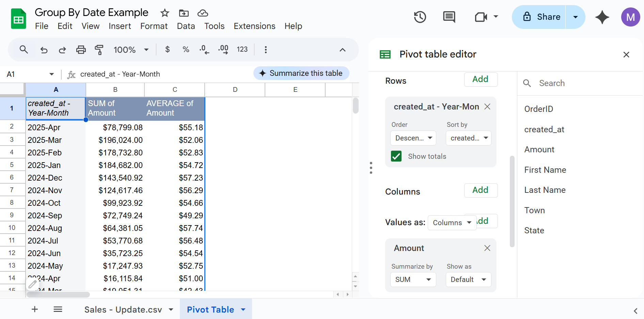Open the Print icon
The height and width of the screenshot is (319, 644).
pyautogui.click(x=81, y=50)
